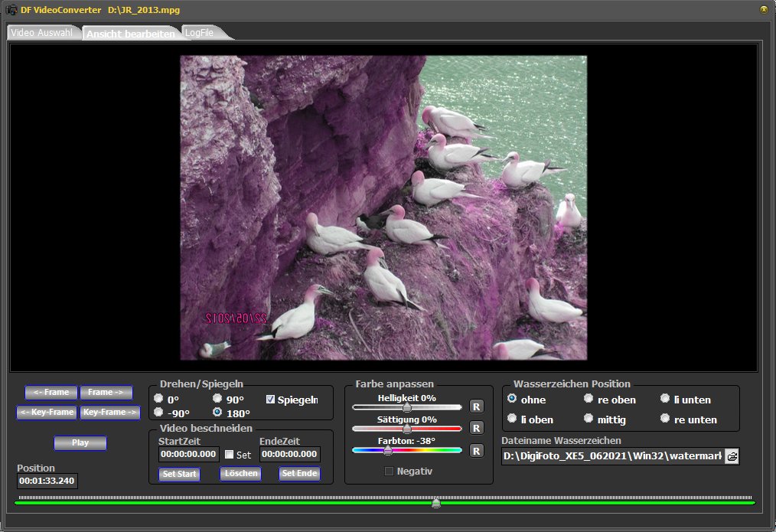Click the EndeZeit time field

[x=290, y=455]
